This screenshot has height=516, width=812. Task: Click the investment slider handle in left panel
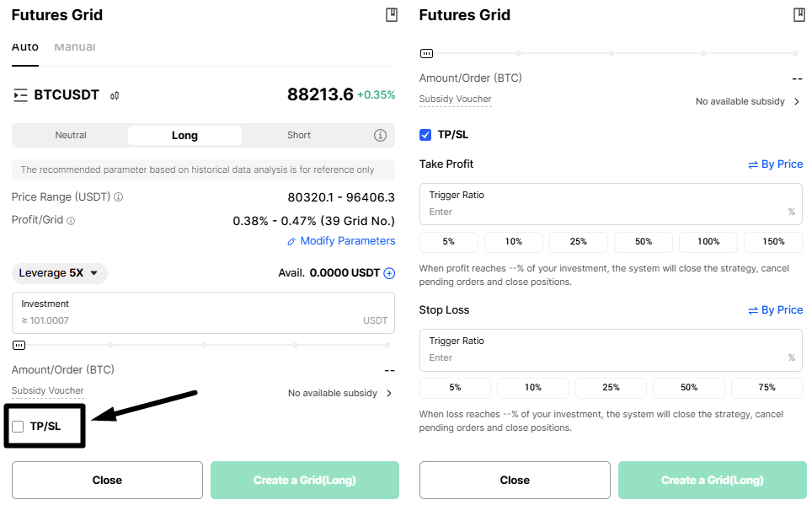pos(19,345)
